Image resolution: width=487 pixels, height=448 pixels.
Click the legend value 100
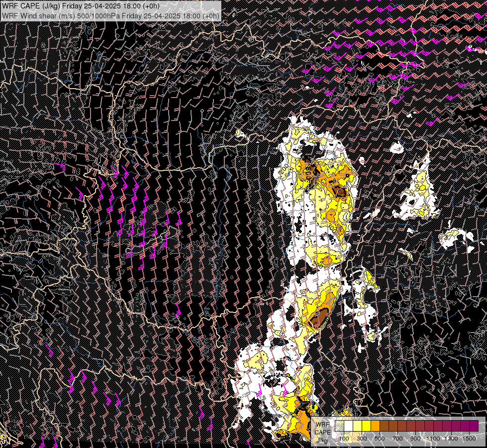(344, 439)
